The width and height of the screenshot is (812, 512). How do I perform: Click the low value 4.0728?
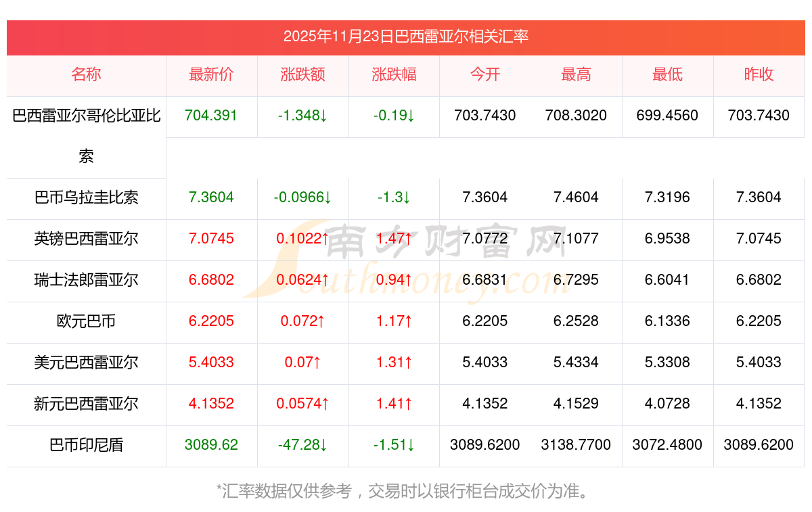667,404
